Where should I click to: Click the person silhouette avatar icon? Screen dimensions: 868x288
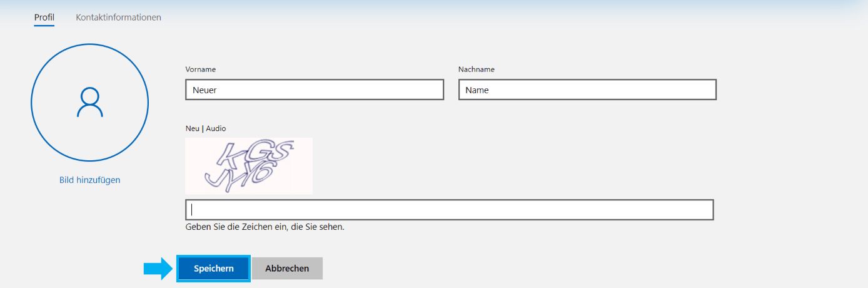(89, 102)
